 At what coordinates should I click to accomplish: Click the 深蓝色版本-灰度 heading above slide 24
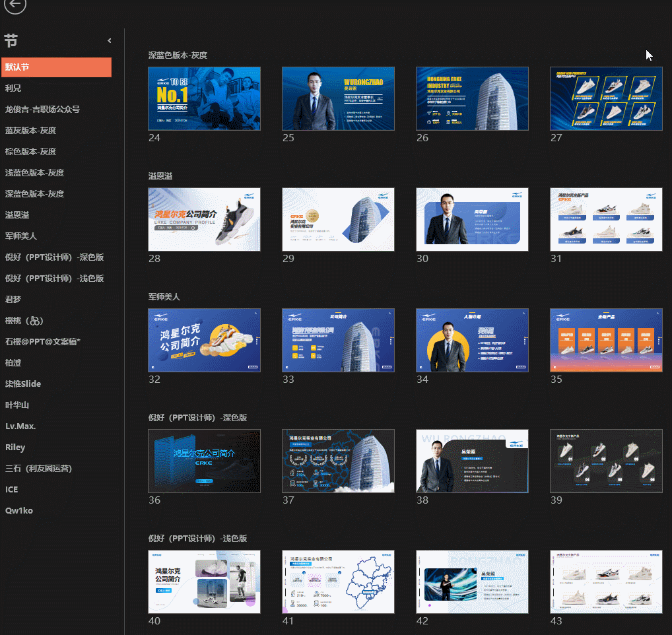pyautogui.click(x=178, y=55)
